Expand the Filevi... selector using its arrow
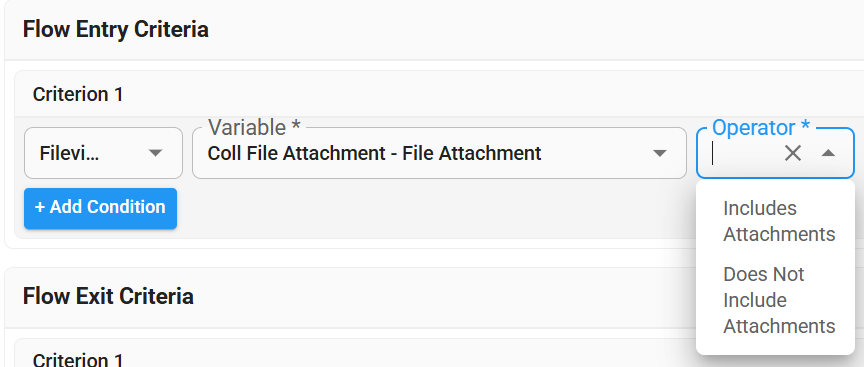Image resolution: width=864 pixels, height=367 pixels. point(156,153)
